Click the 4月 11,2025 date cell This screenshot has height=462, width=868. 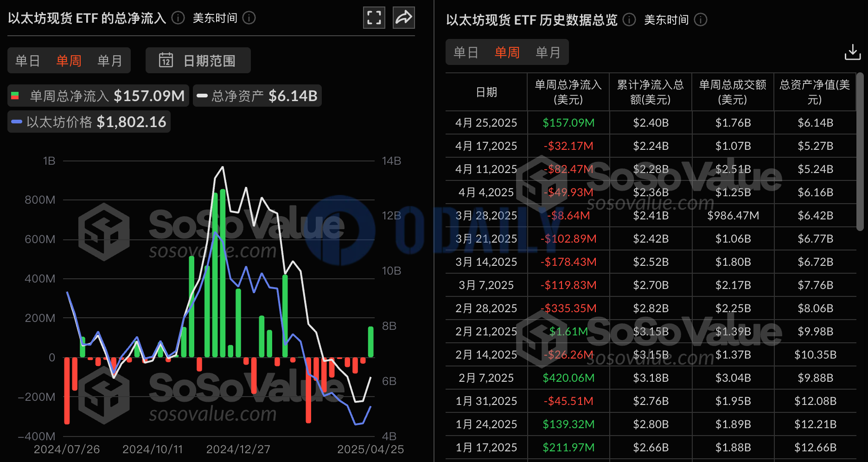pyautogui.click(x=486, y=169)
